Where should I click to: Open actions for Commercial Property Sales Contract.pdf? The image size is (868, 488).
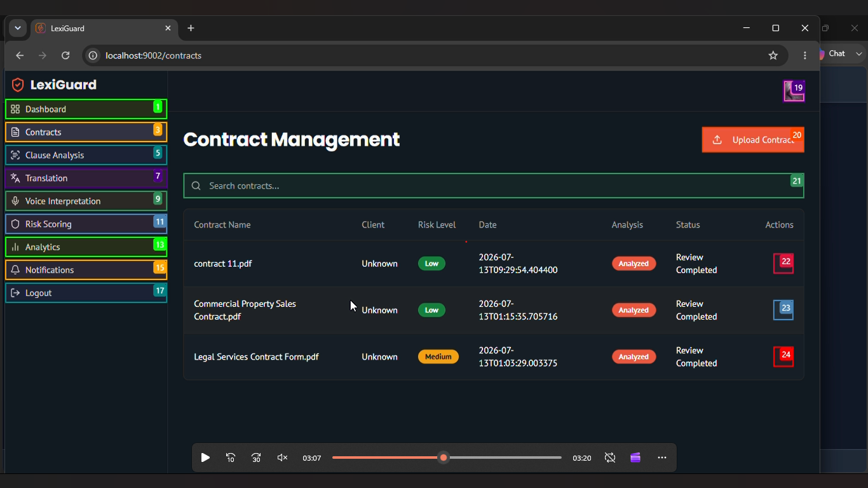coord(783,310)
